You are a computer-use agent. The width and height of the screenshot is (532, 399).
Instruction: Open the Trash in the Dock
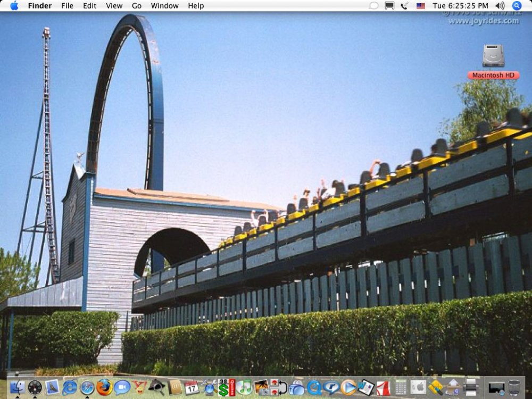(x=514, y=387)
